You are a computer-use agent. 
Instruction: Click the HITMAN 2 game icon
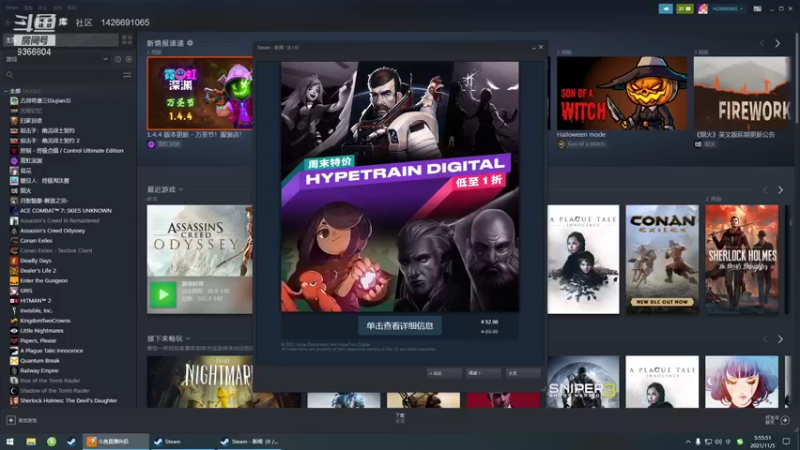[x=14, y=301]
